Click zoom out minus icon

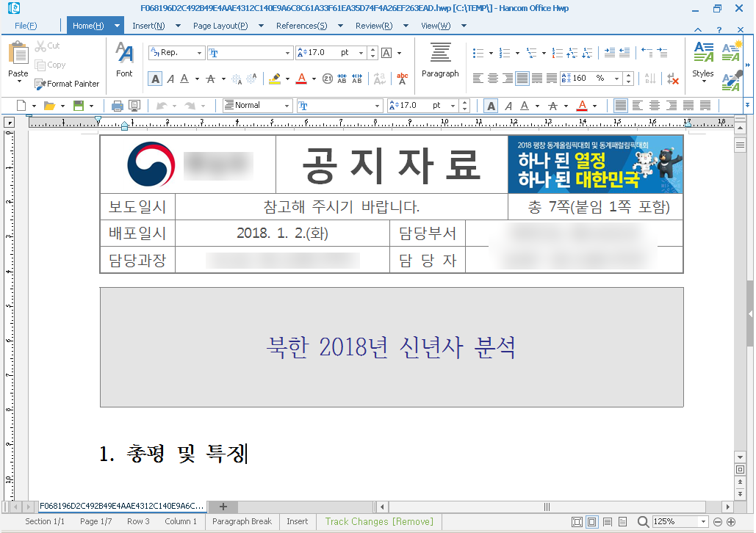coord(717,522)
